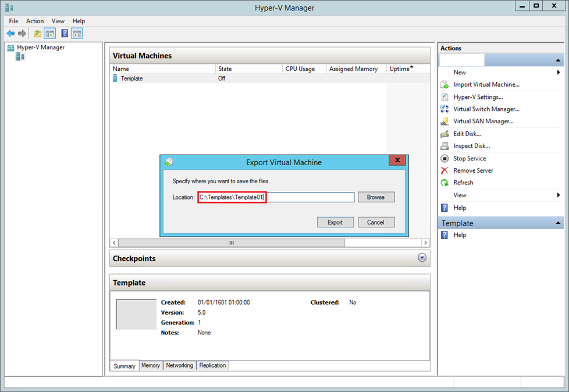Click the Help icon under Template section
This screenshot has height=392, width=569.
[444, 235]
